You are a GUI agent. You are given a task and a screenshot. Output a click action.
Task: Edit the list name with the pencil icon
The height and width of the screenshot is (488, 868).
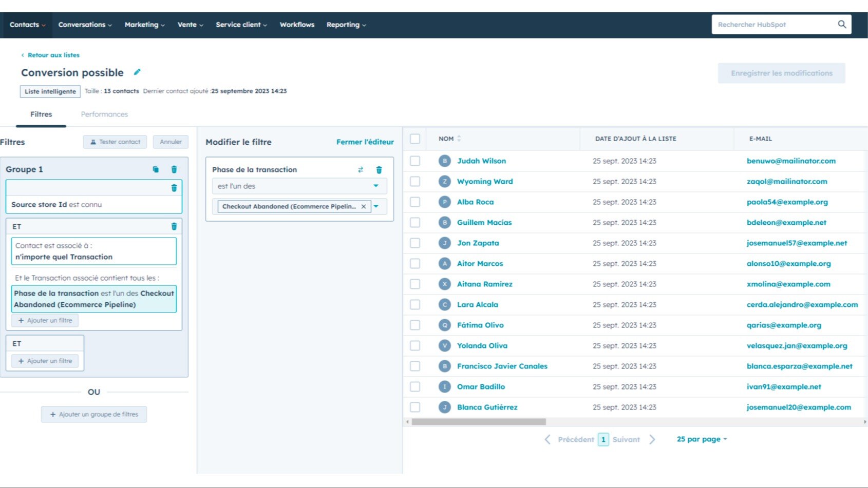(137, 72)
